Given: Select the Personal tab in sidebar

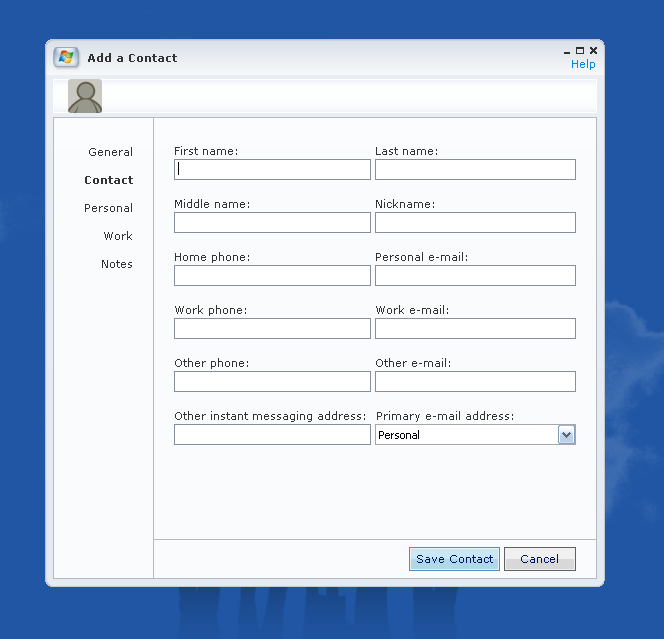Looking at the screenshot, I should pos(108,208).
